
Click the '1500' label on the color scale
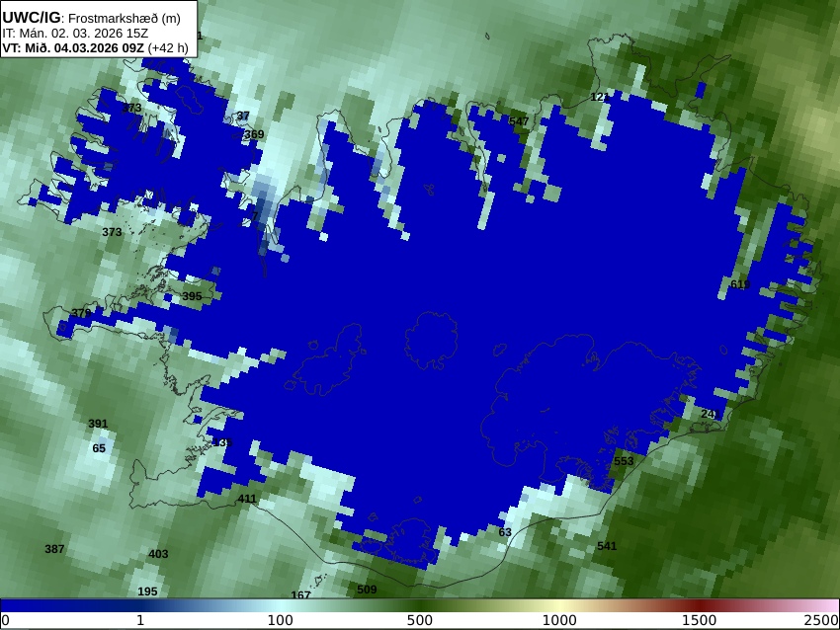coord(699,620)
